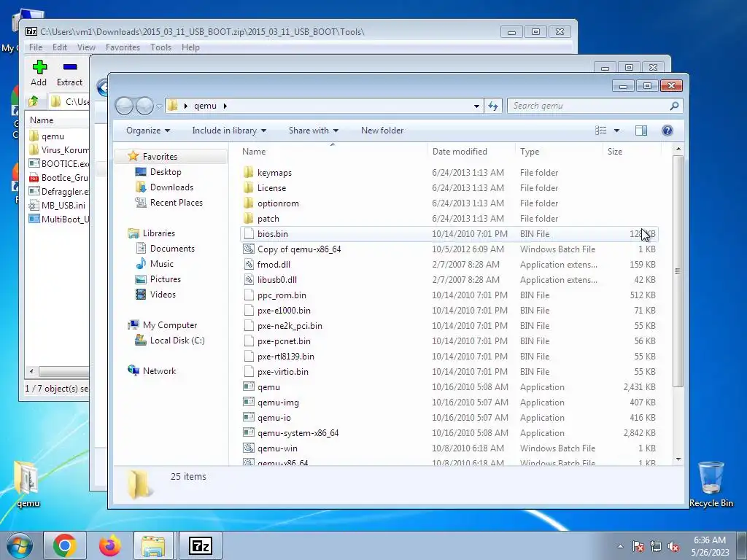Click the up-folder icon in 7-Zip address bar
The image size is (747, 560).
coord(34,101)
